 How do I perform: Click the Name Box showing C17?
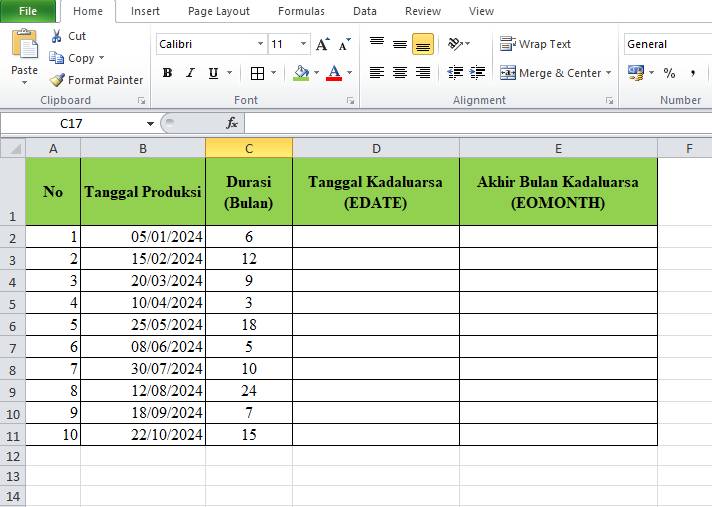tap(72, 123)
